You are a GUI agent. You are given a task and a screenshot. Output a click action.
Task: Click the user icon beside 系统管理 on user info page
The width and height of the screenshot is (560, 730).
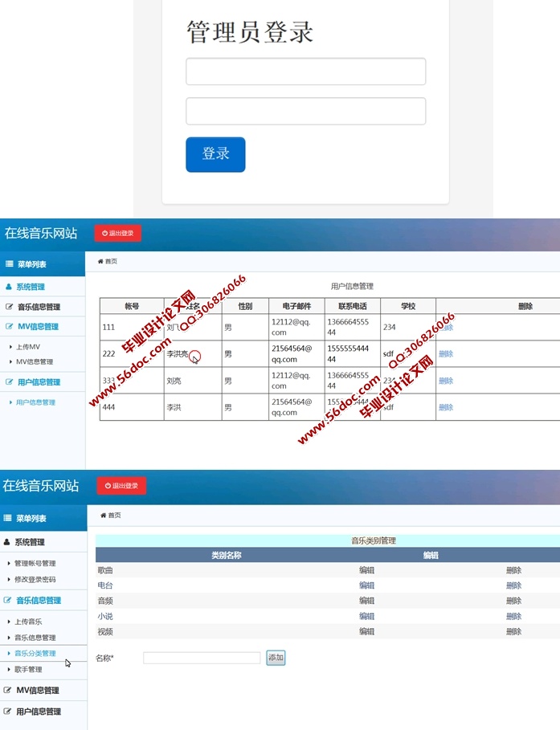[x=8, y=287]
